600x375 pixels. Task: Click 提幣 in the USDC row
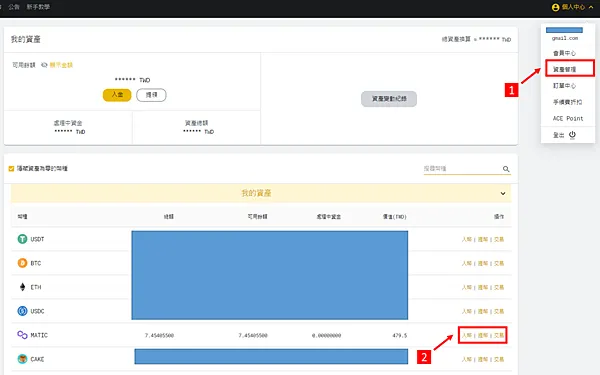(x=483, y=311)
